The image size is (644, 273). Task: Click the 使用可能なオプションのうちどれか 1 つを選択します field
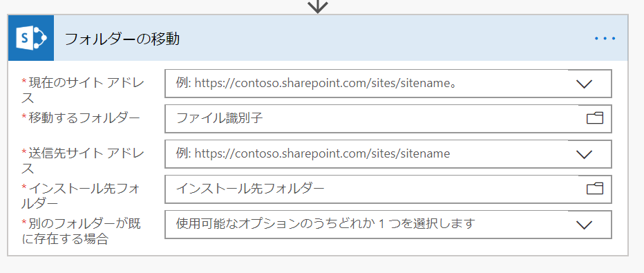coord(388,225)
